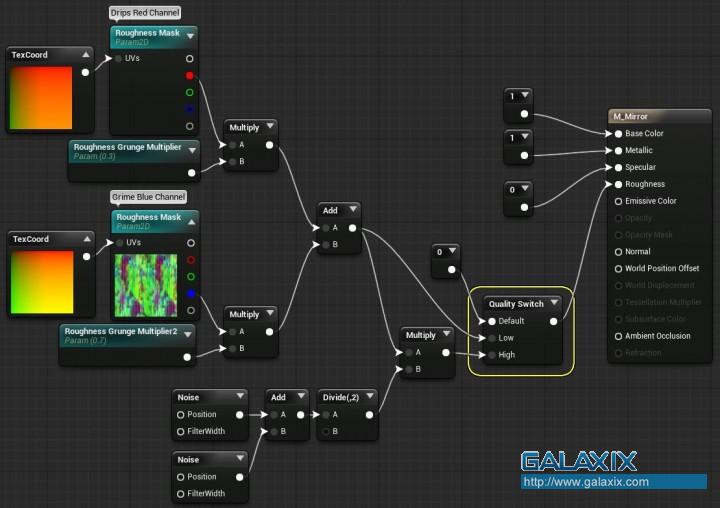Toggle the Ambient Occlusion pin on M_Mirror
720x508 pixels.
[618, 336]
